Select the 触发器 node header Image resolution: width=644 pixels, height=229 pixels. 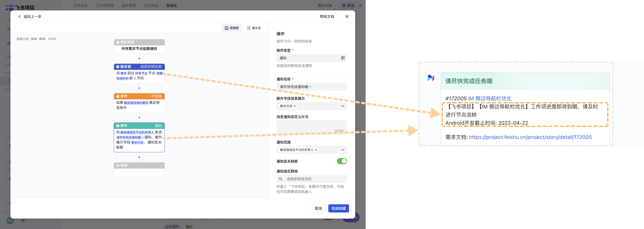click(x=139, y=67)
